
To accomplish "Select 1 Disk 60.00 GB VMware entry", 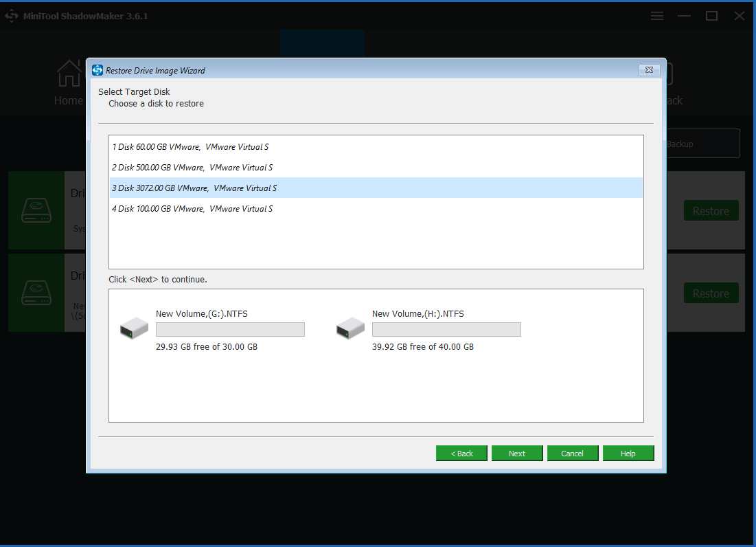I will tap(376, 146).
